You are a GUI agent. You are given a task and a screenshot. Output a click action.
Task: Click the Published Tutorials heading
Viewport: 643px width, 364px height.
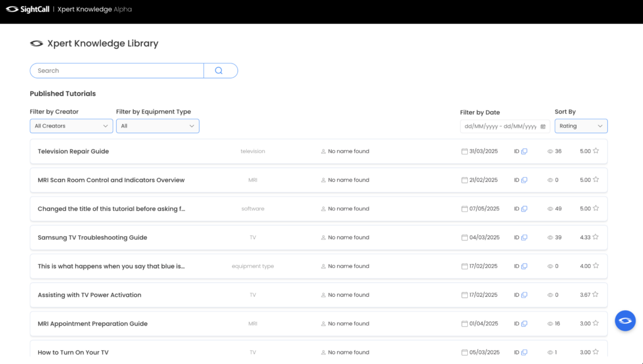(x=63, y=94)
